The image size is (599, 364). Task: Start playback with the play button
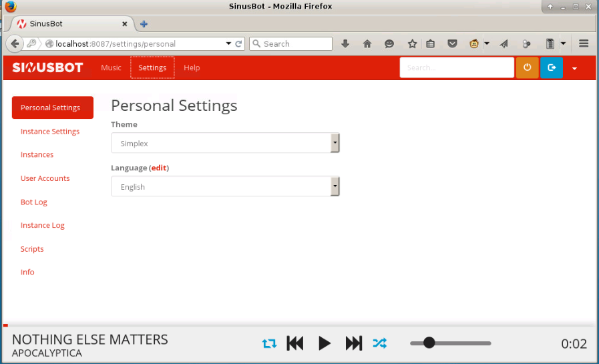tap(325, 343)
